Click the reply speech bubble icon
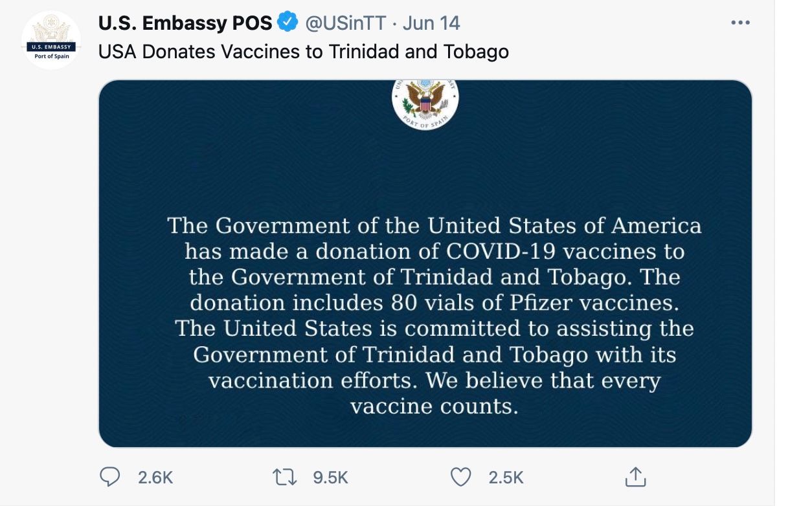812x506 pixels. pos(110,478)
